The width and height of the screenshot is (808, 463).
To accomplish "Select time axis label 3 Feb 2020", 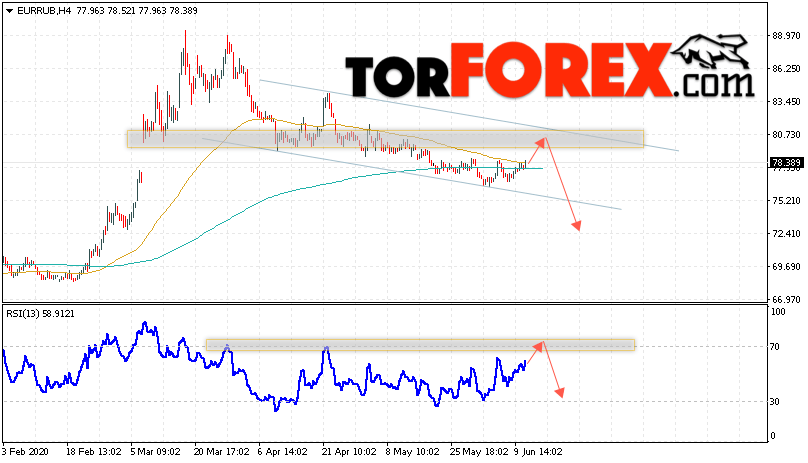I will point(25,452).
